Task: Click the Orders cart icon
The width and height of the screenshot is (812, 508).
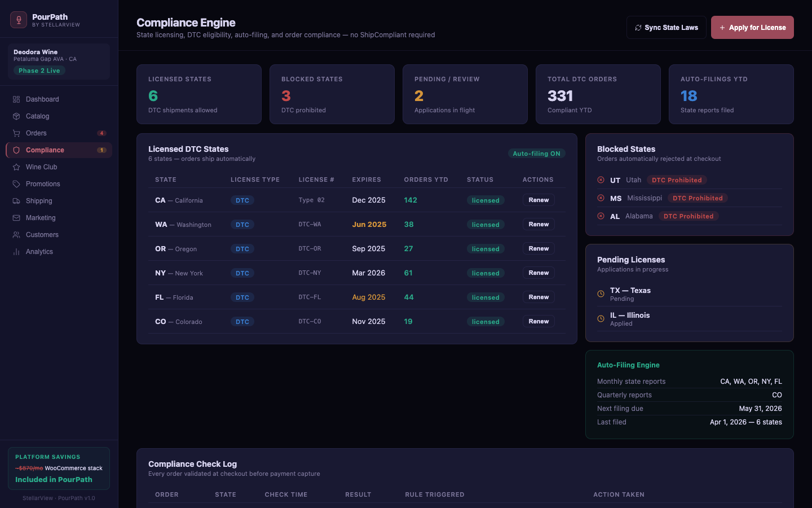Action: (16, 133)
